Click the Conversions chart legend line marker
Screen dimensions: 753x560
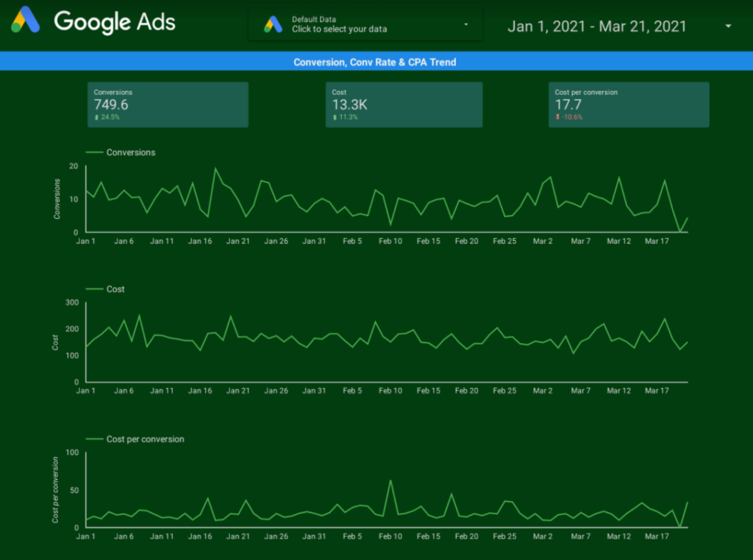point(94,152)
